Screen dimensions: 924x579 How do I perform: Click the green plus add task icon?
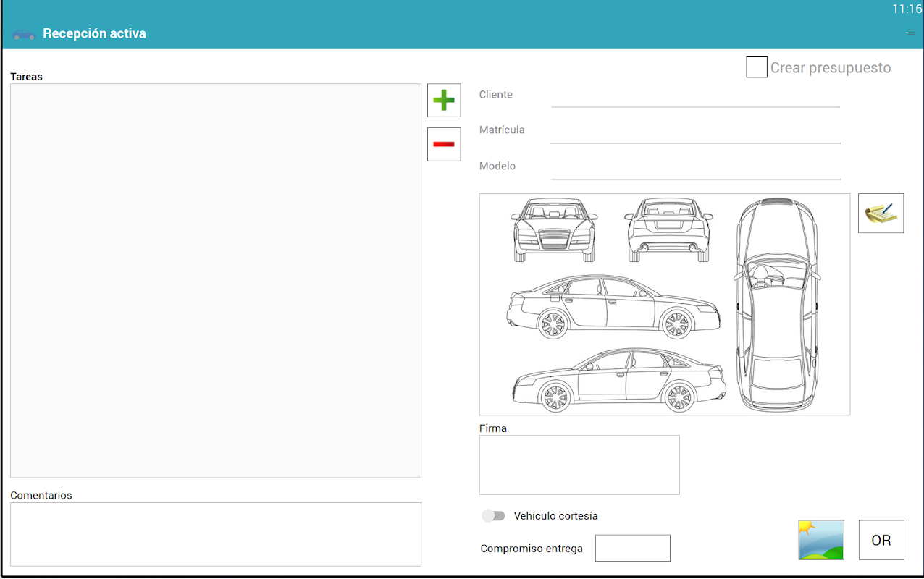[x=443, y=100]
